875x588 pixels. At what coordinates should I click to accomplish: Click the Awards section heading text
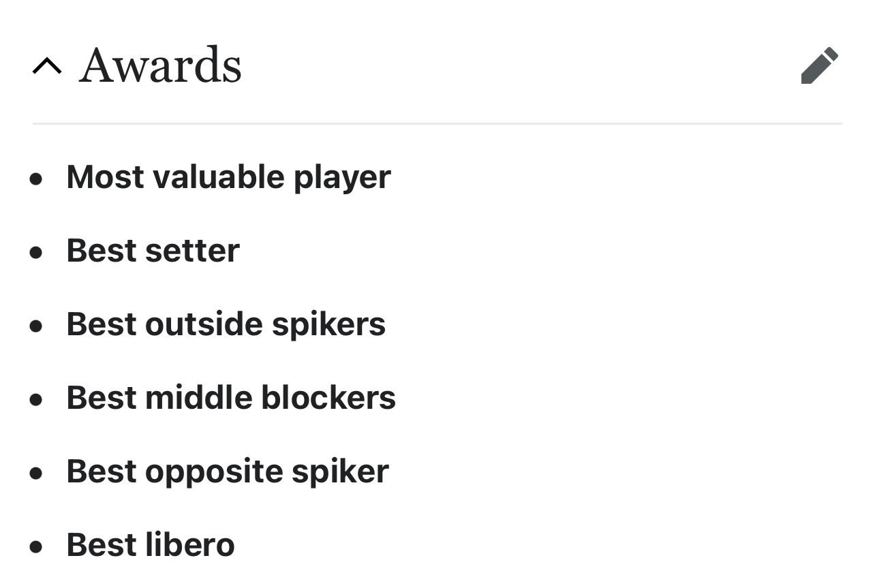[x=160, y=66]
